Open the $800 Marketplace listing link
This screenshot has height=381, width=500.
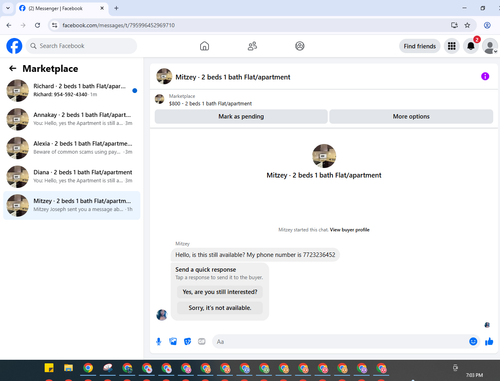pyautogui.click(x=210, y=103)
